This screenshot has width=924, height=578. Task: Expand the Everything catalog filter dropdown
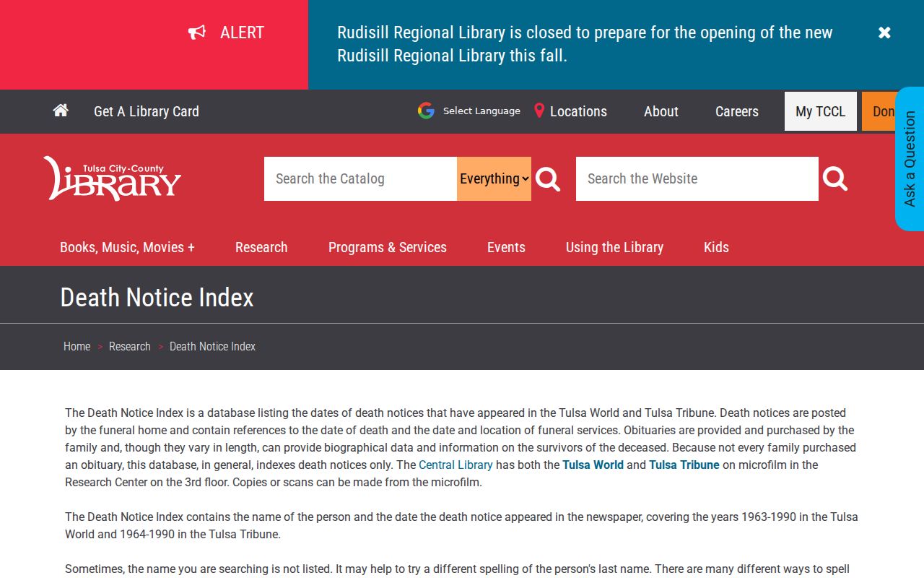tap(494, 178)
